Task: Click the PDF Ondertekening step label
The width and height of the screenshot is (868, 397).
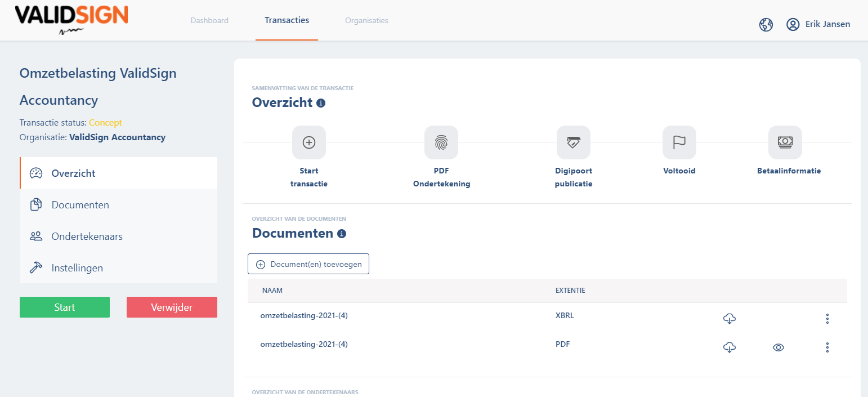Action: 441,177
